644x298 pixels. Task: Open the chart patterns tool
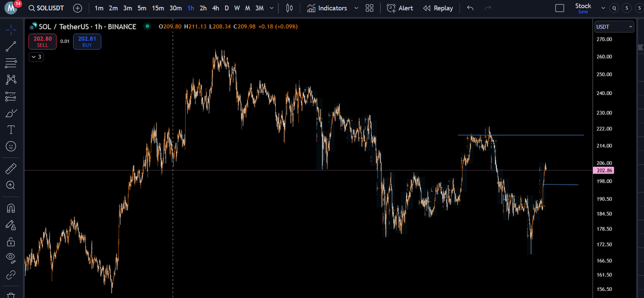pyautogui.click(x=11, y=80)
